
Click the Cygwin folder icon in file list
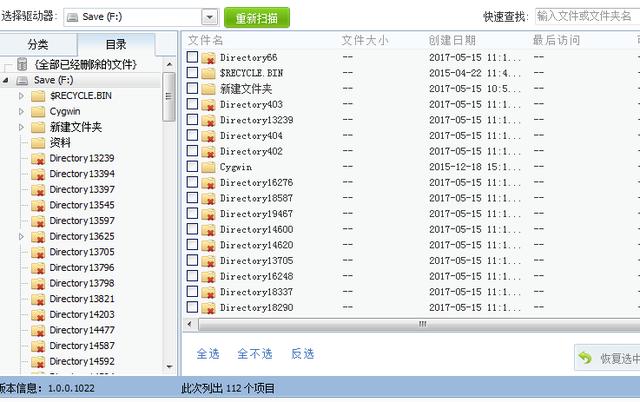point(208,167)
